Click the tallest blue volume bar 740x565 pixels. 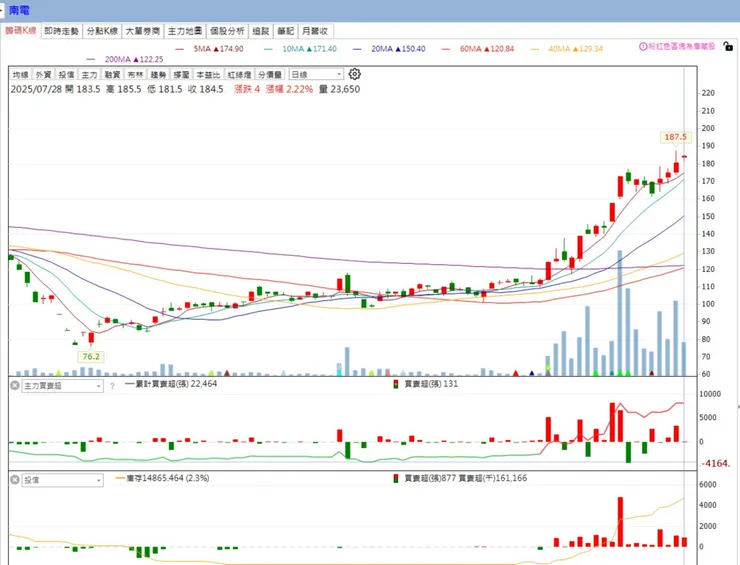(x=620, y=313)
